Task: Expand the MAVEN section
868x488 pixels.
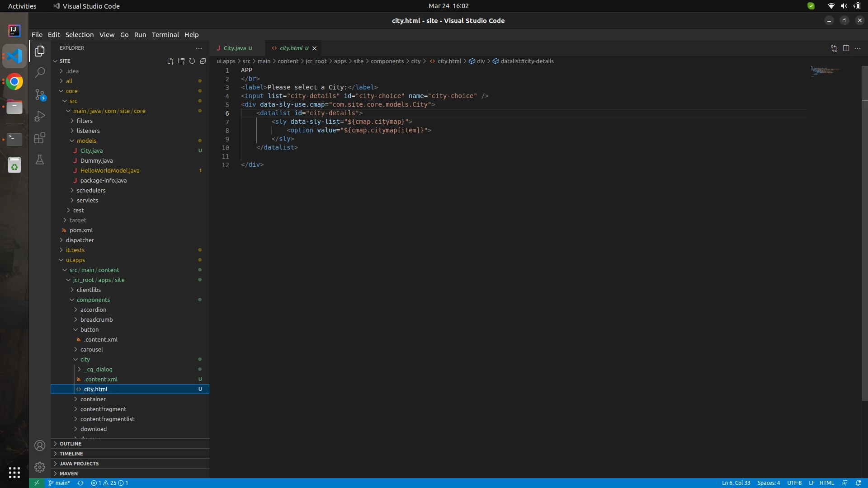Action: pos(69,474)
